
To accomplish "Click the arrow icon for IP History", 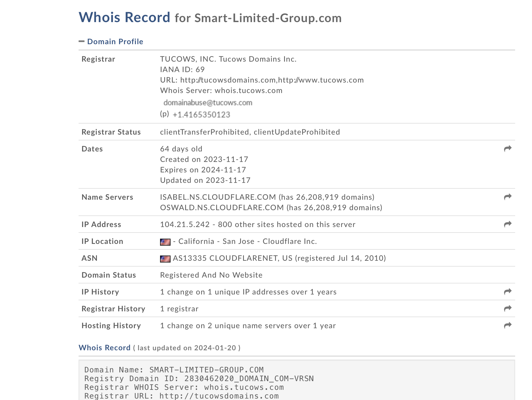I will [x=508, y=292].
